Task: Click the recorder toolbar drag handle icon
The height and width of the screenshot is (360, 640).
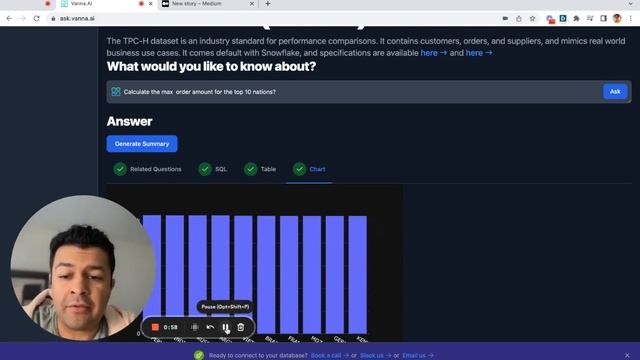Action: coord(195,327)
